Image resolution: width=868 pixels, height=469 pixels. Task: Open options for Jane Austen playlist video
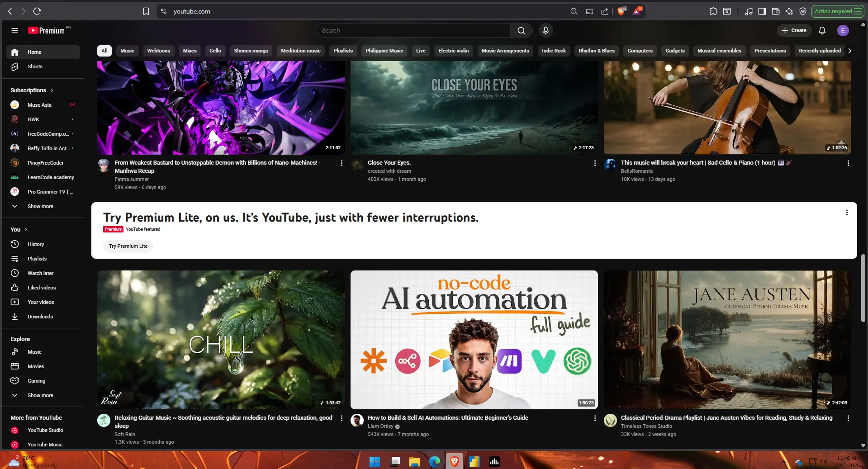pos(848,418)
